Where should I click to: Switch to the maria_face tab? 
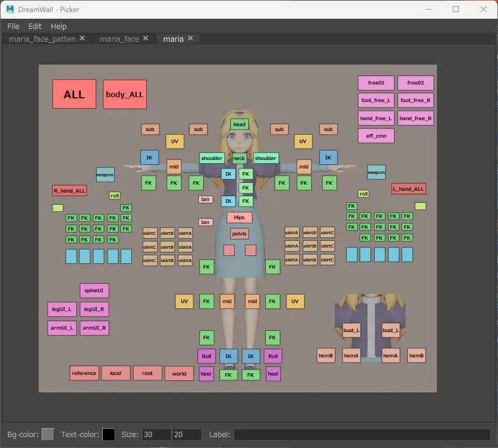pos(118,39)
